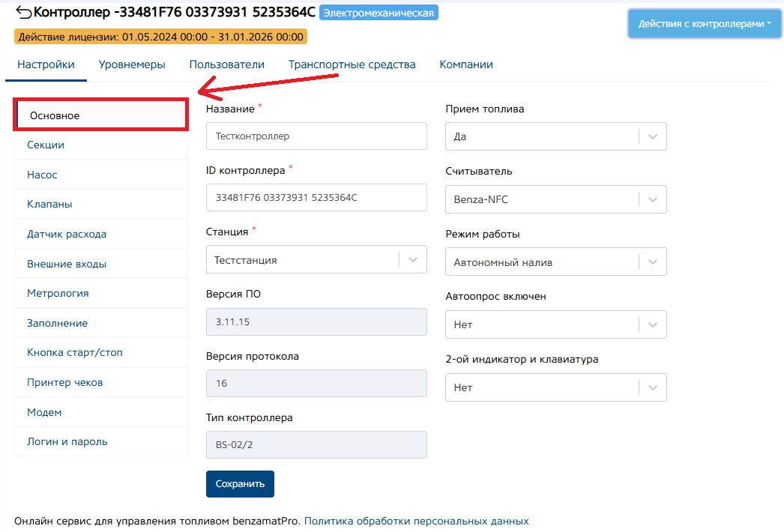The width and height of the screenshot is (784, 532).
Task: Open the Действия с контроллерами dropdown
Action: click(x=705, y=24)
